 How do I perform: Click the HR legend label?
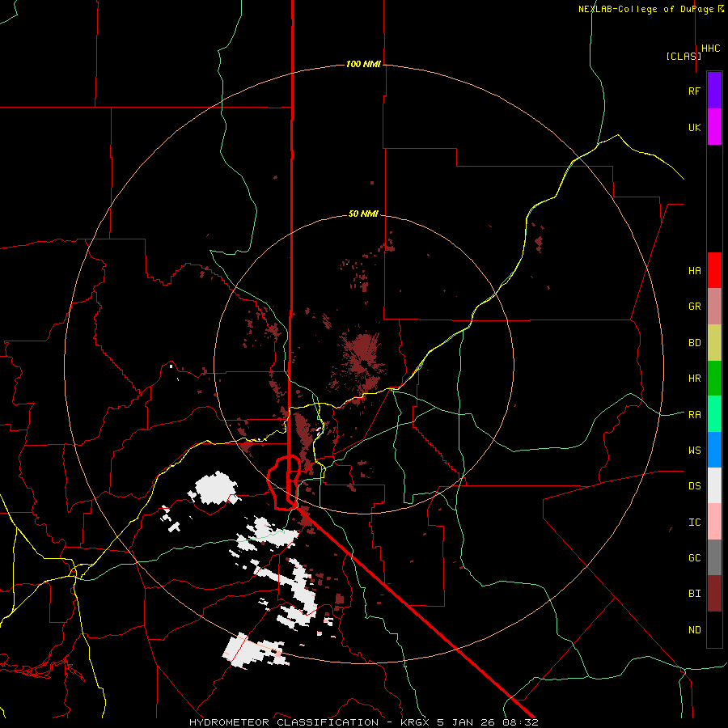tap(695, 379)
